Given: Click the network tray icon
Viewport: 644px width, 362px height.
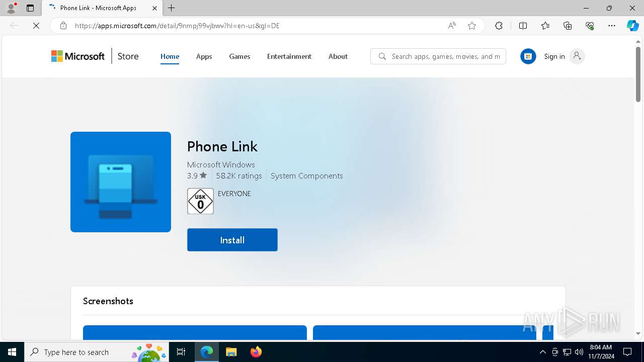Looking at the screenshot, I should [567, 352].
